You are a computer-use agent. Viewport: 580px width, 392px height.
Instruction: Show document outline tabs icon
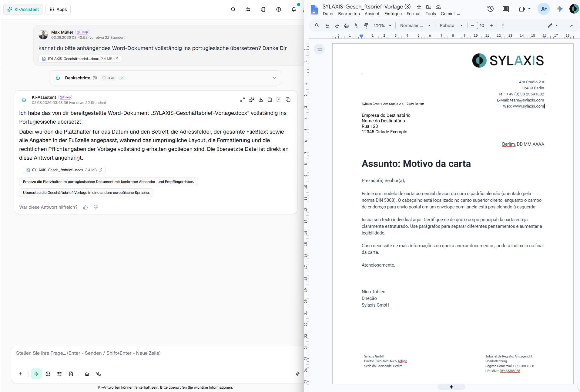point(320,49)
